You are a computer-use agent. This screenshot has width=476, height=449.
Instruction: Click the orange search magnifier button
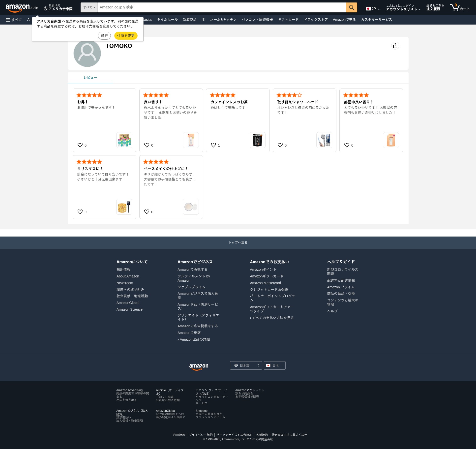[352, 7]
